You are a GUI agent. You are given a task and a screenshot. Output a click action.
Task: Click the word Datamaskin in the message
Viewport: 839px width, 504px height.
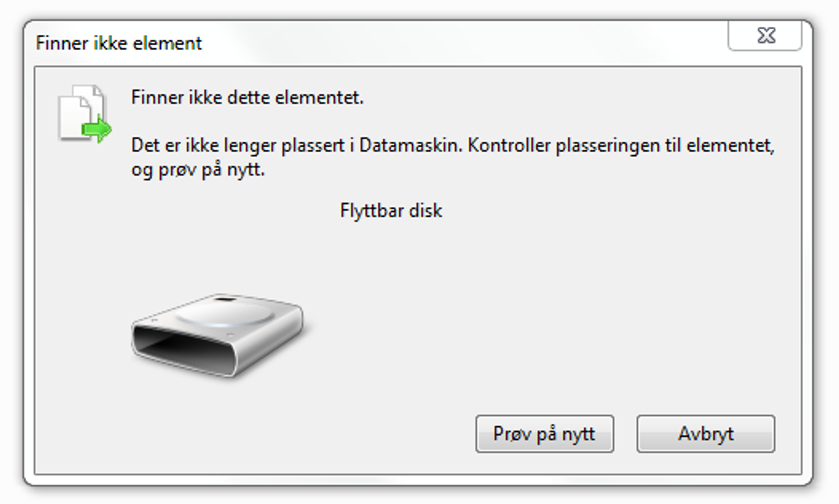point(410,145)
